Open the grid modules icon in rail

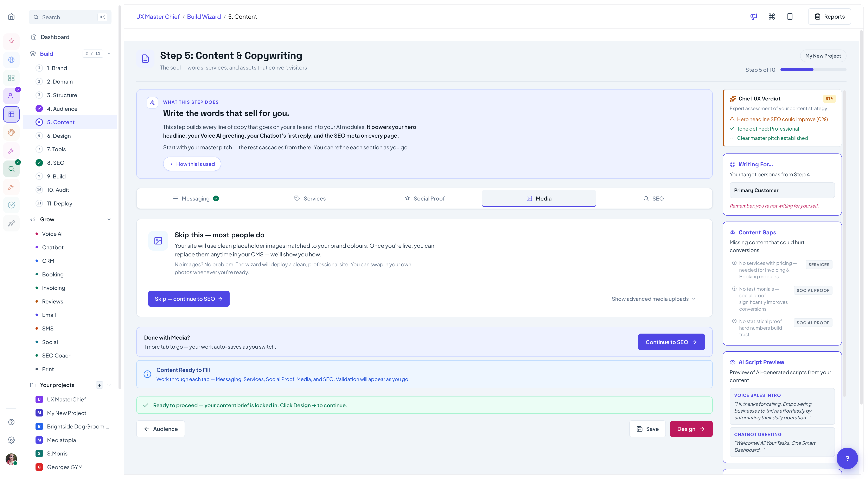pos(11,78)
